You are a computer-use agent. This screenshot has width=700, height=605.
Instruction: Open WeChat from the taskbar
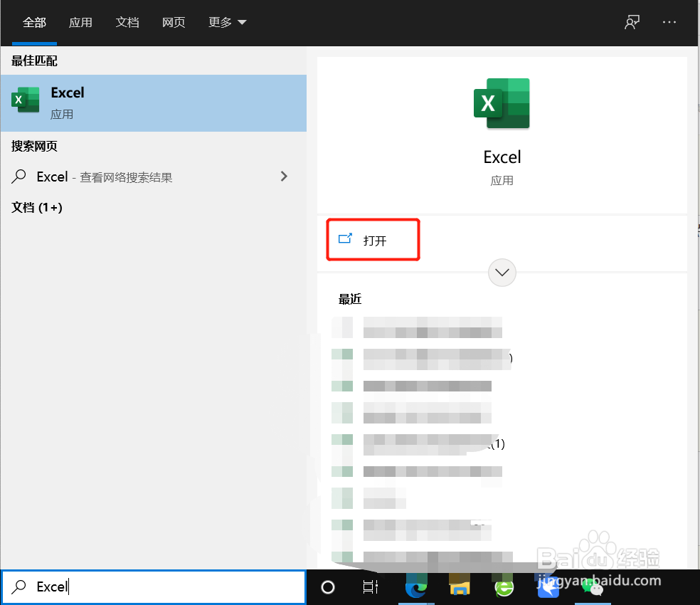(593, 587)
